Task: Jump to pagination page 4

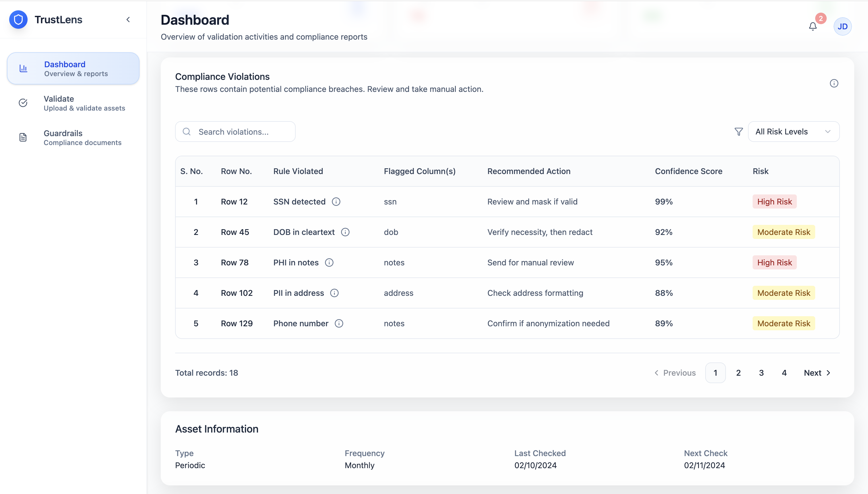Action: point(784,373)
